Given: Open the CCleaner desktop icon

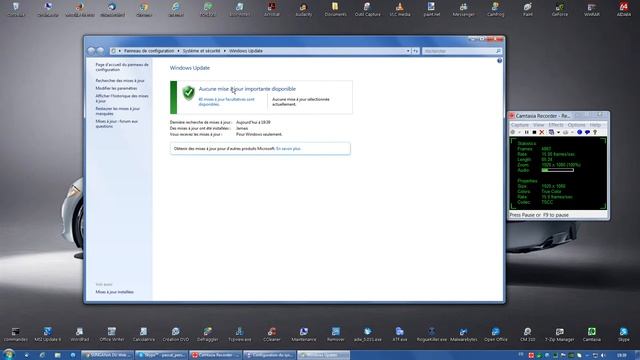Looking at the screenshot, I should pos(271,334).
